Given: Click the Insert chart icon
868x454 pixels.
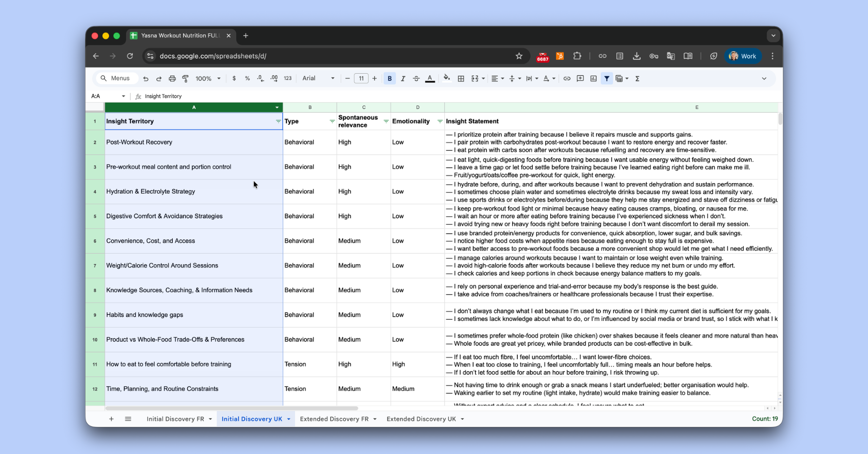Looking at the screenshot, I should [x=594, y=79].
